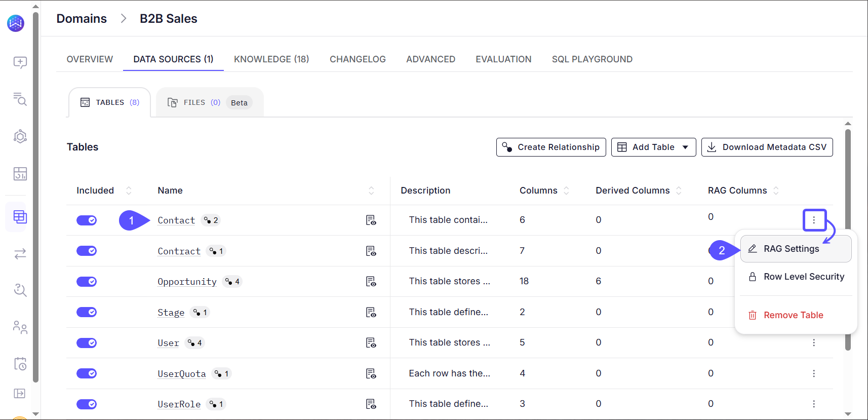Sort by Columns count
Viewport: 868px width, 420px height.
[x=566, y=190]
